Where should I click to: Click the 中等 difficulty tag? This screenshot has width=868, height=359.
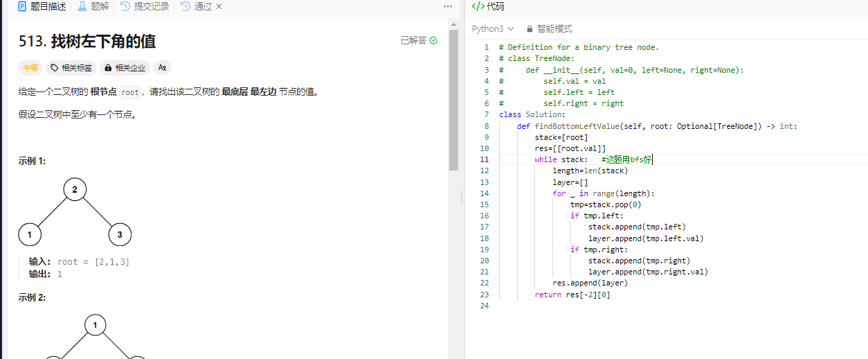pos(30,68)
